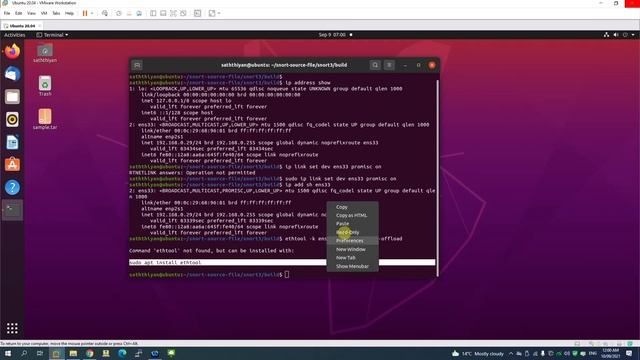Click the new tab icon in terminal header

coord(137,65)
